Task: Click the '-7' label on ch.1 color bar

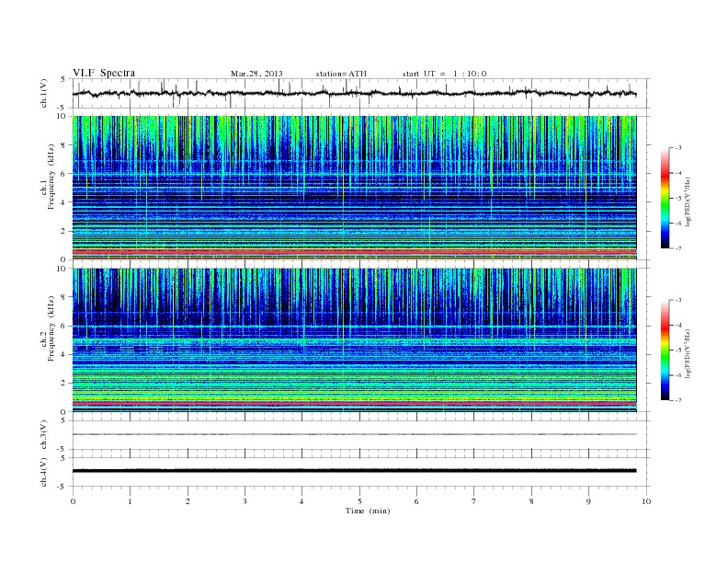Action: click(x=678, y=248)
